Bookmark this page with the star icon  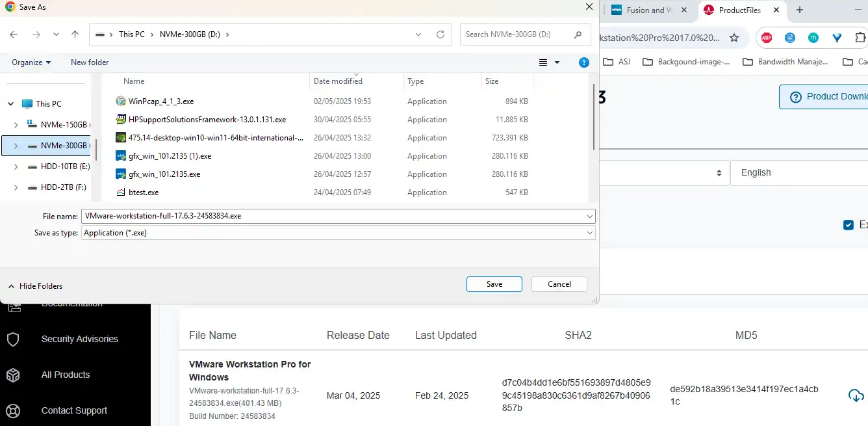click(x=734, y=38)
